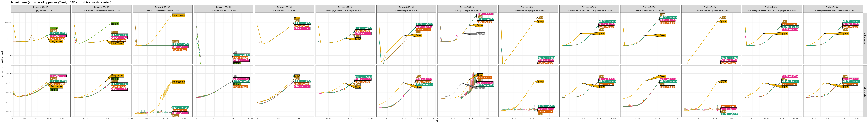Click 'Test: DT[by] fixed in #4558' strip
Screen dimensions: 868x124
point(40,11)
